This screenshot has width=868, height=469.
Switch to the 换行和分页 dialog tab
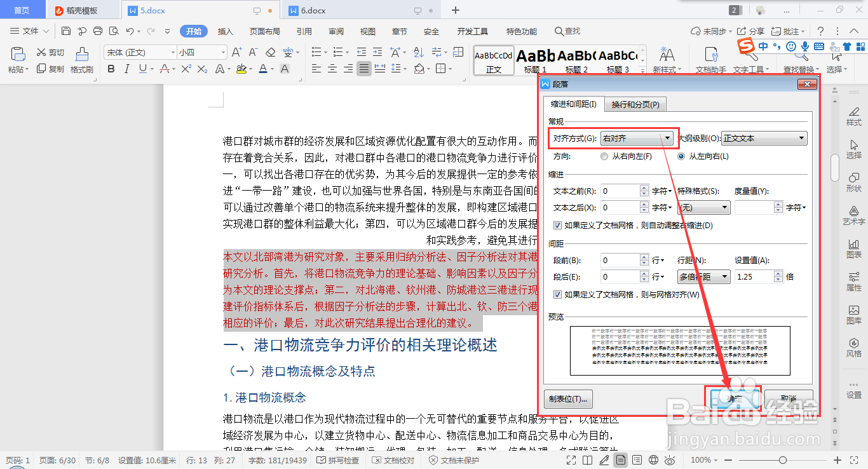click(x=635, y=104)
